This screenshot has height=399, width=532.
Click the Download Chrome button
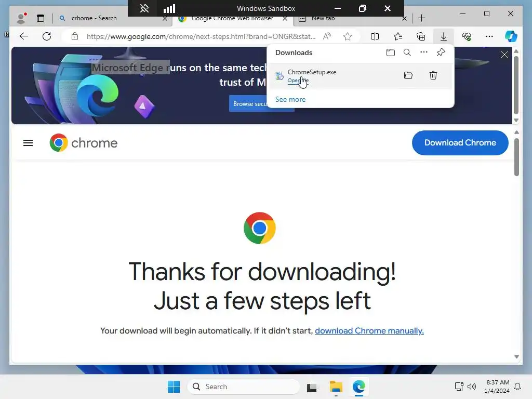point(460,143)
